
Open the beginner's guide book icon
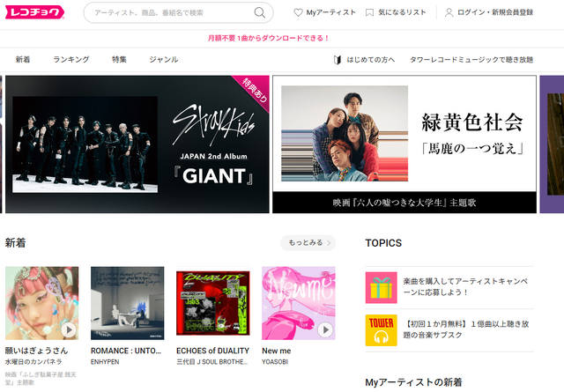[x=337, y=60]
